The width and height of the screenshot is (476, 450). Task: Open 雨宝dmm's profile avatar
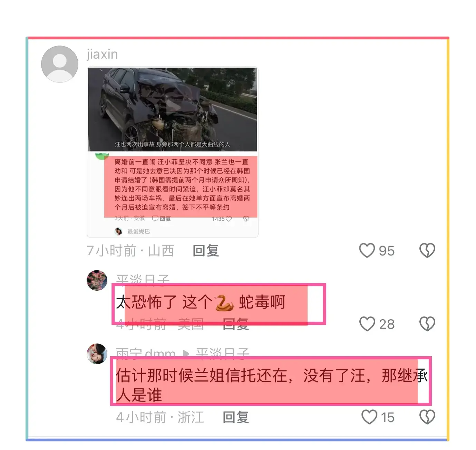tap(97, 354)
